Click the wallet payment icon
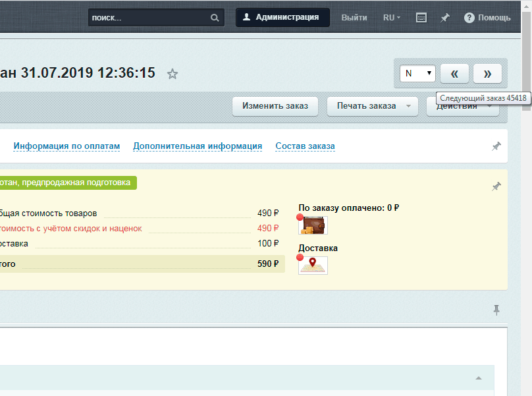Viewport: 532px width, 396px height. point(313,225)
